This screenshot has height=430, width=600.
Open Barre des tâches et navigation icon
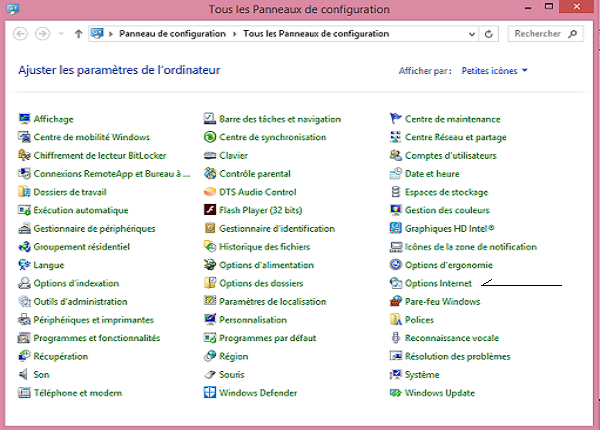coord(210,119)
